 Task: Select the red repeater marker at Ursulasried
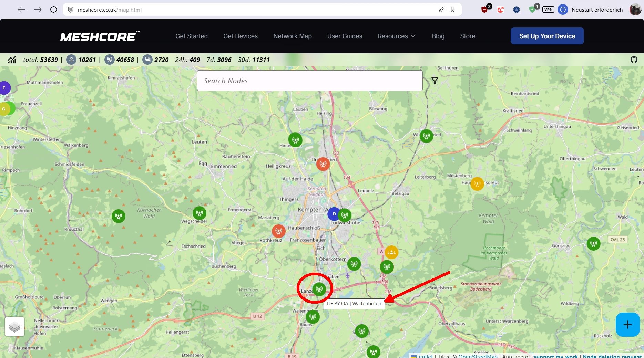323,164
